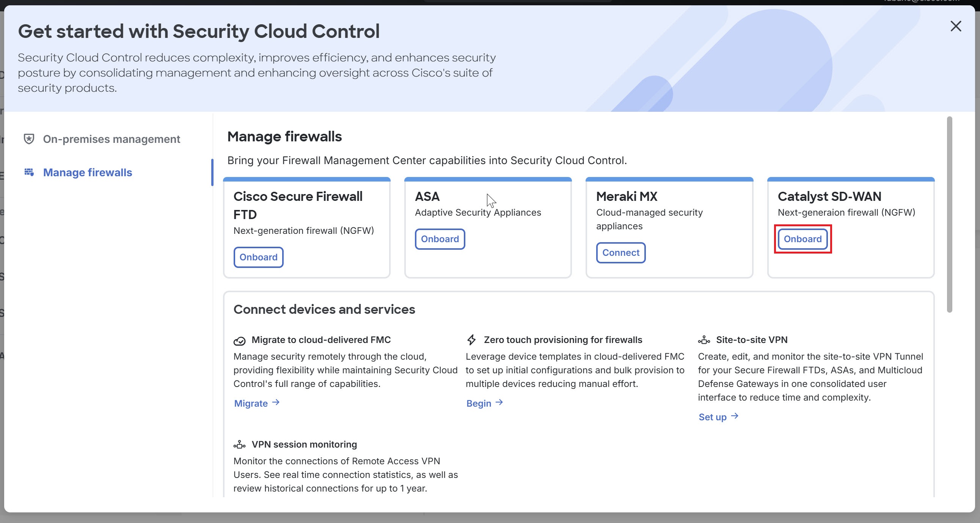This screenshot has width=980, height=523.
Task: Click the shield icon beside On-premises management
Action: (29, 139)
